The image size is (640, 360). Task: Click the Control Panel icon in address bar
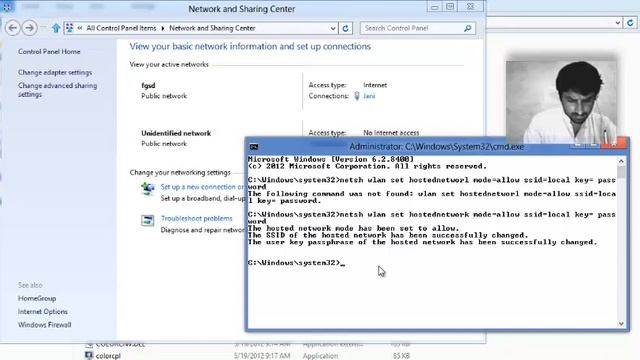click(69, 28)
